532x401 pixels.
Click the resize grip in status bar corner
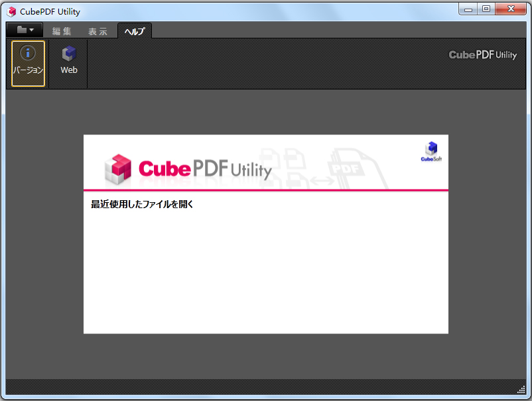point(521,390)
